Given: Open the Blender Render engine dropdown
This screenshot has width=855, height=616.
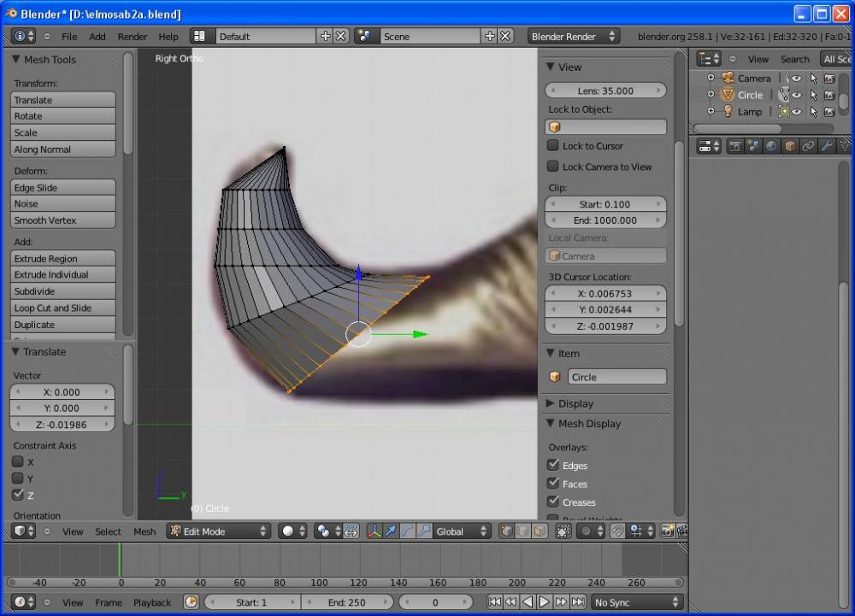Looking at the screenshot, I should pyautogui.click(x=573, y=37).
